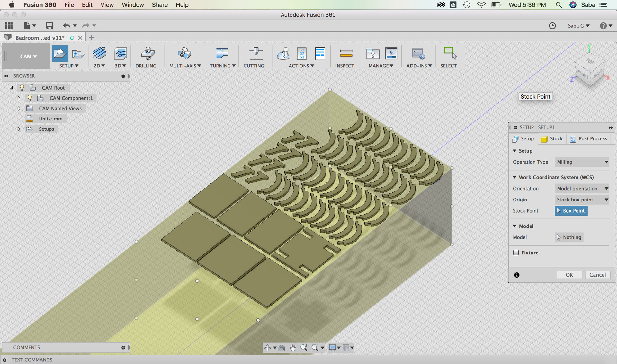Expand the Setups tree node
Image resolution: width=617 pixels, height=364 pixels.
[x=19, y=129]
